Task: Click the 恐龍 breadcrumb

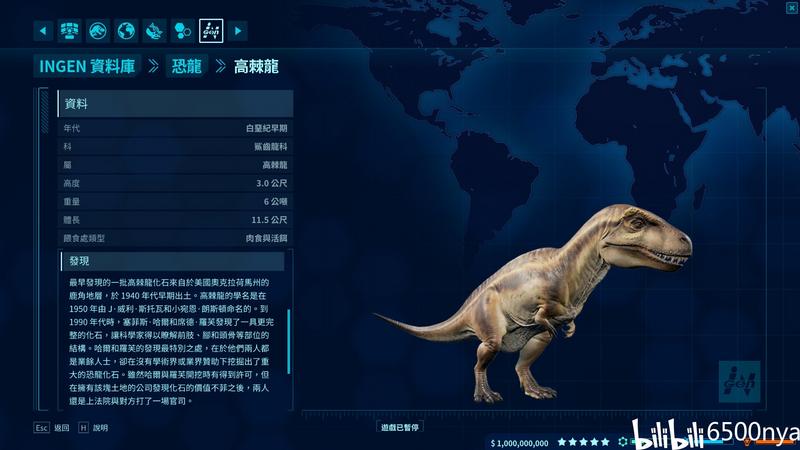Action: 186,66
